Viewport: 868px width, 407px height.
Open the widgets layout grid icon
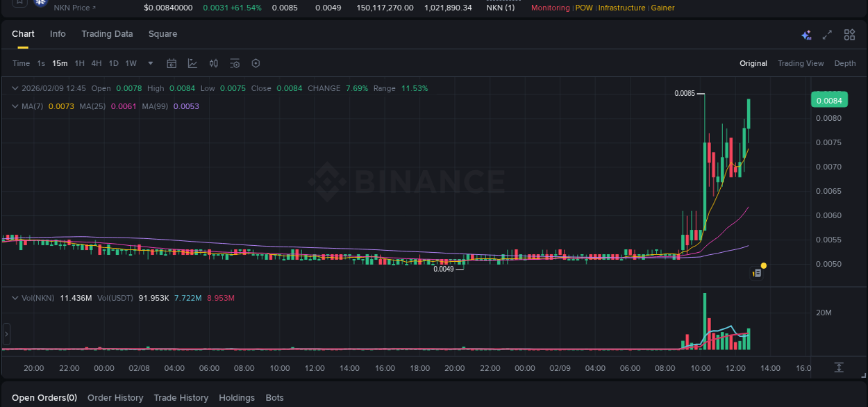tap(849, 34)
